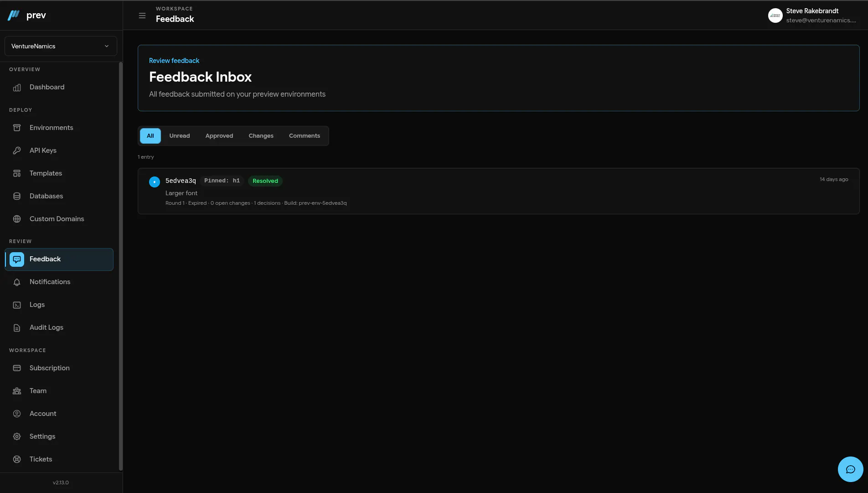
Task: Open workspace Settings
Action: coord(59,436)
